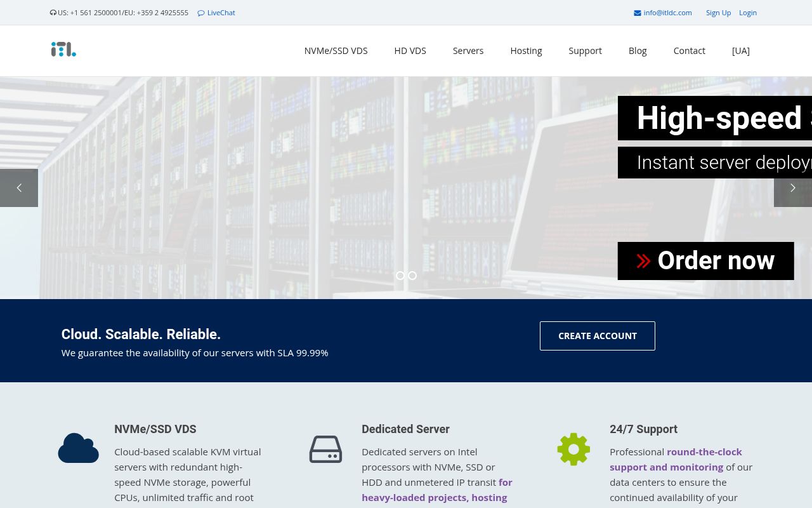Open the Hosting menu item
The height and width of the screenshot is (508, 812).
(x=526, y=51)
